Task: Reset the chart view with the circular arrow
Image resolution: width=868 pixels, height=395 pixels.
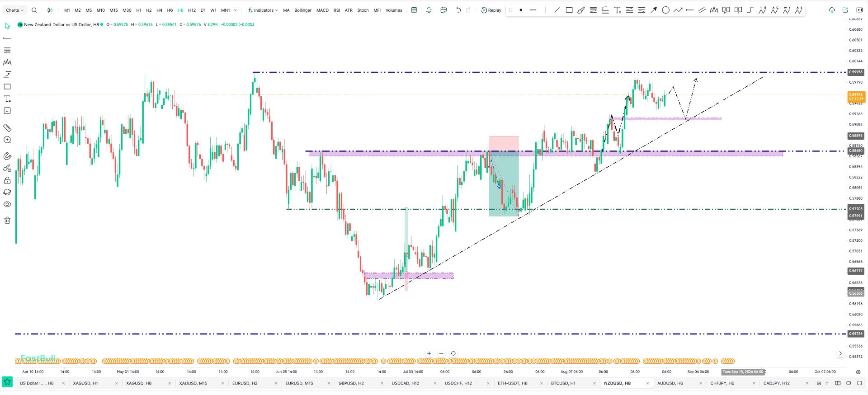Action: click(453, 353)
